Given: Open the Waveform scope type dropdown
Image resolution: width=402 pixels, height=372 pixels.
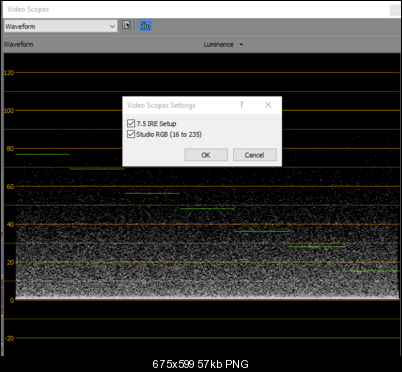Looking at the screenshot, I should click(x=61, y=26).
